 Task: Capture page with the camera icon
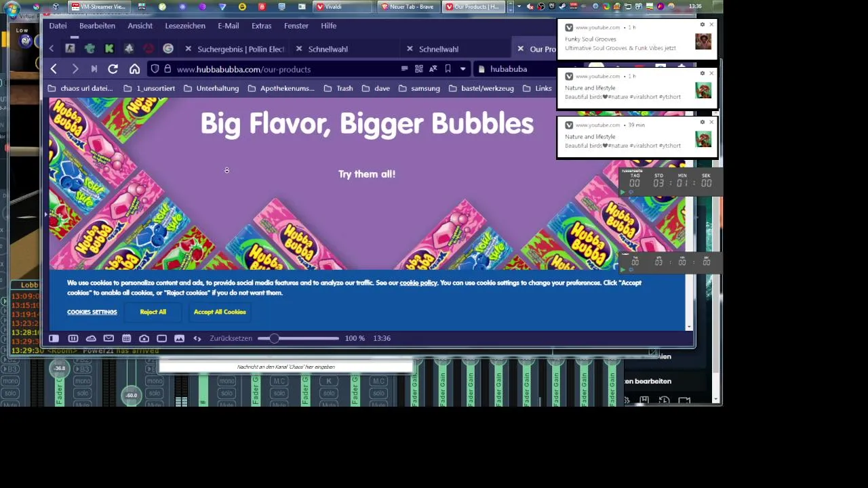(144, 338)
